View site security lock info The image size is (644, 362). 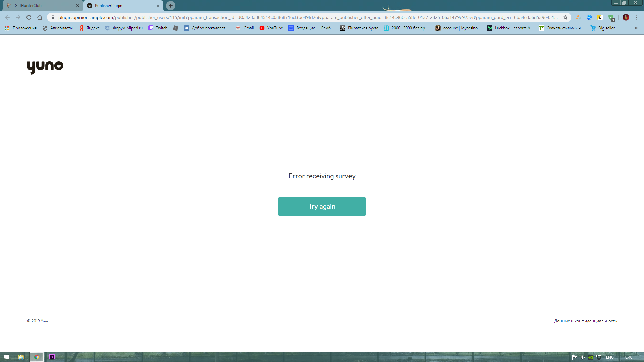click(53, 17)
